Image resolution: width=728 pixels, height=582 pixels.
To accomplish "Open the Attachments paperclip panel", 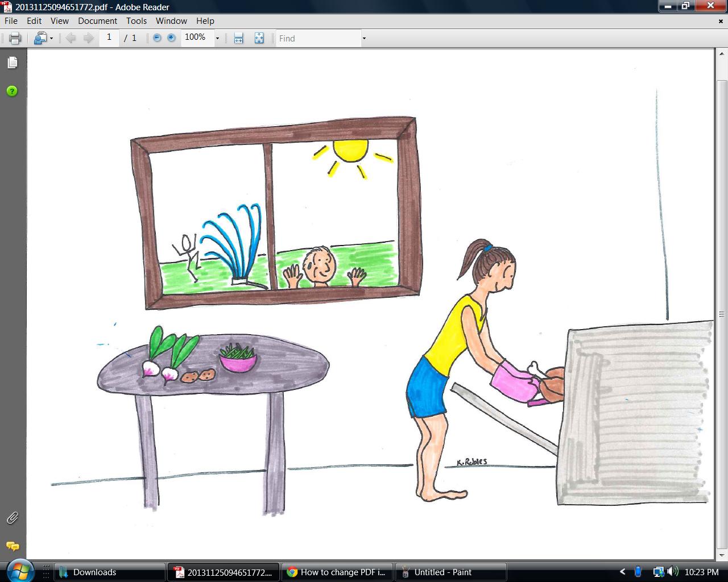I will [x=12, y=518].
